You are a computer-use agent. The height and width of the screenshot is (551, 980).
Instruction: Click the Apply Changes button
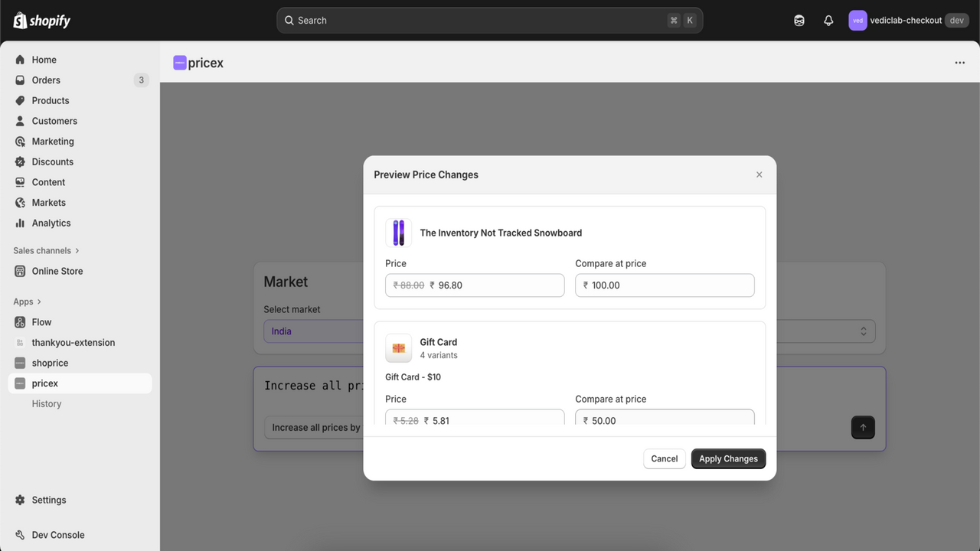point(728,458)
